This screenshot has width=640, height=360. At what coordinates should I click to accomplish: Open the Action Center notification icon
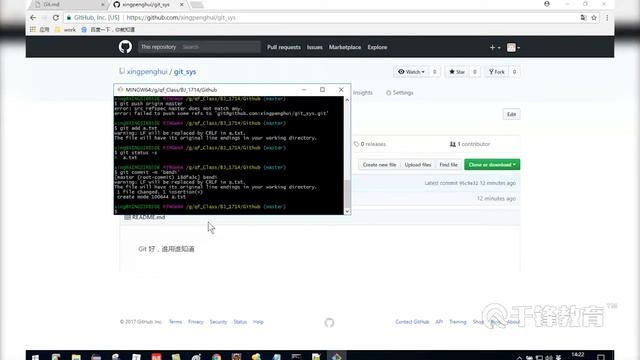601,357
